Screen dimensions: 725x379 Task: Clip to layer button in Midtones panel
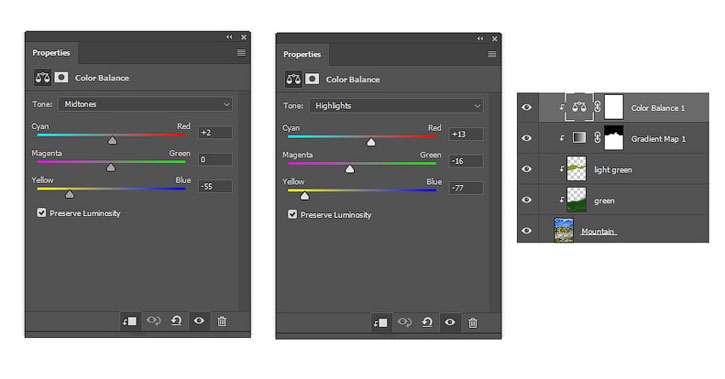click(130, 321)
